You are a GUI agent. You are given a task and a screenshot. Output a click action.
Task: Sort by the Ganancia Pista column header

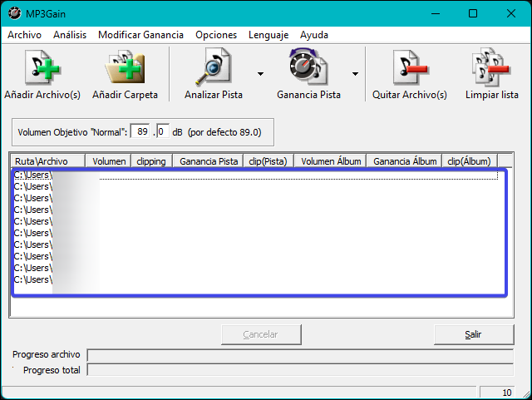(x=208, y=161)
